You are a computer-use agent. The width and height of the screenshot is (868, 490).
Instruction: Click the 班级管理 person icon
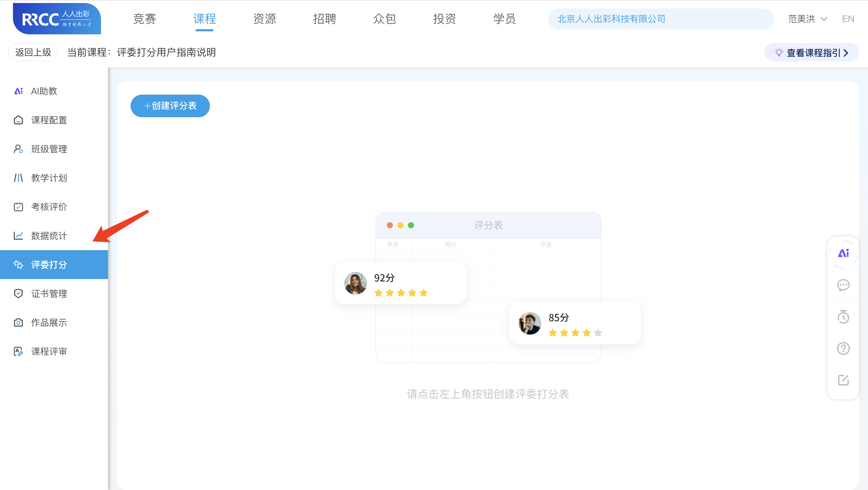[18, 149]
